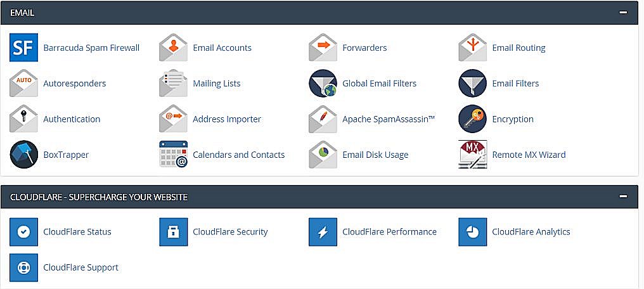Viewport: 644px width, 289px height.
Task: Open the CloudFlare Performance link
Action: [x=389, y=232]
